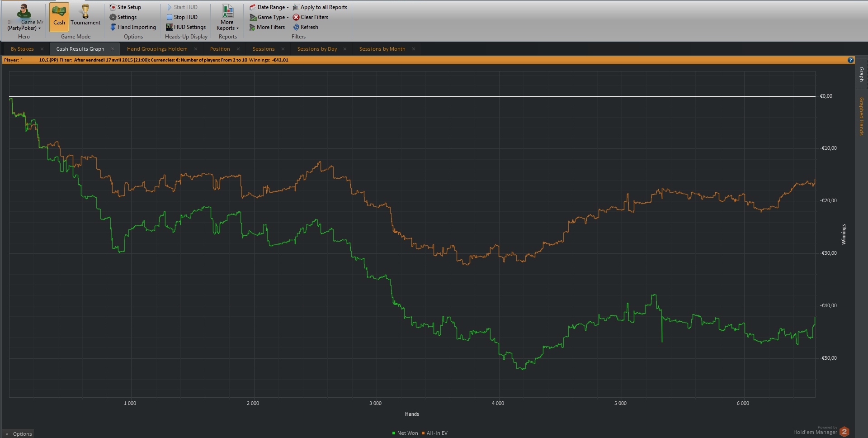Image resolution: width=868 pixels, height=438 pixels.
Task: Click the 1 000 hands axis label
Action: click(130, 403)
